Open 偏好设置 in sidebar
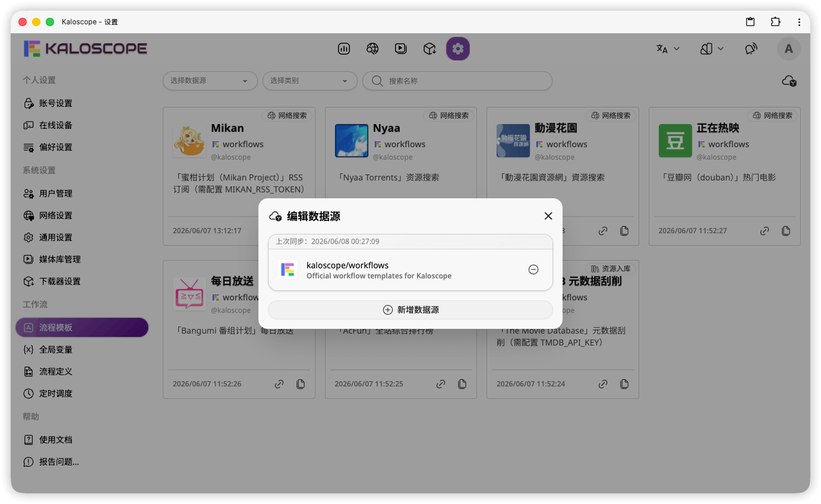This screenshot has width=821, height=504. coord(82,147)
